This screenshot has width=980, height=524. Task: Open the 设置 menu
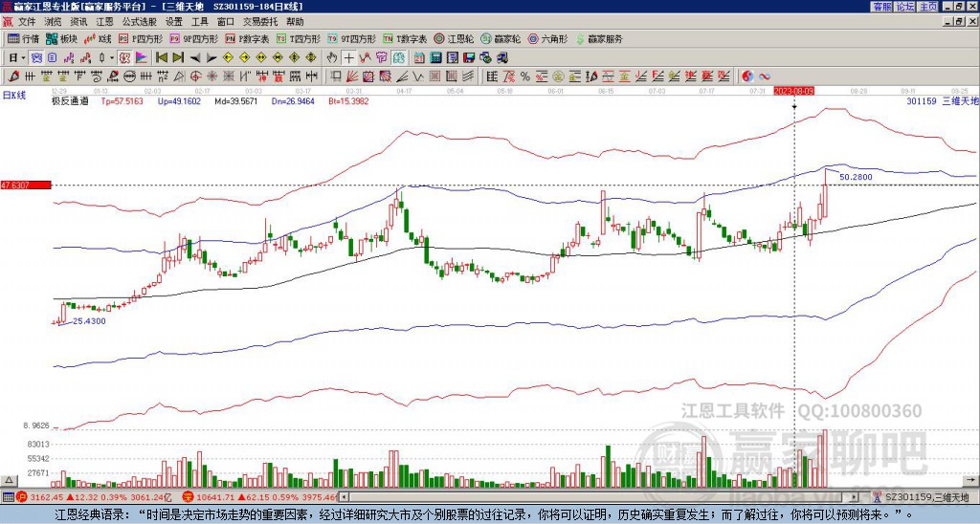[174, 22]
